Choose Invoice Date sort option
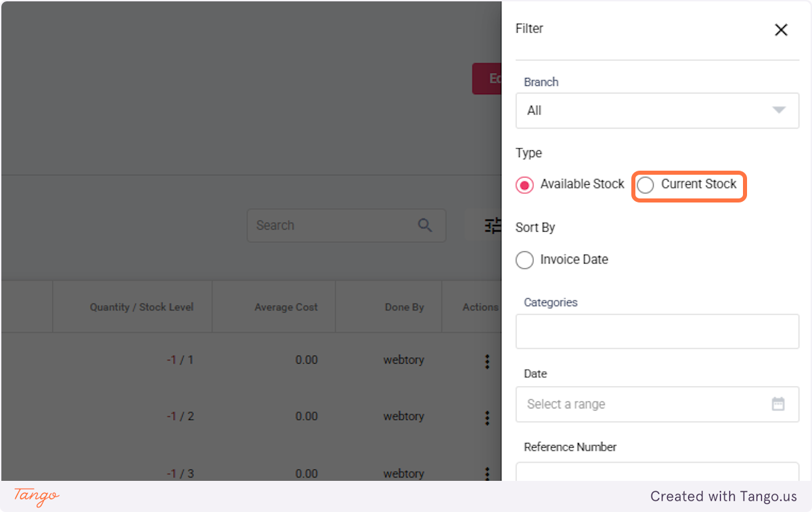The image size is (812, 512). (x=524, y=260)
